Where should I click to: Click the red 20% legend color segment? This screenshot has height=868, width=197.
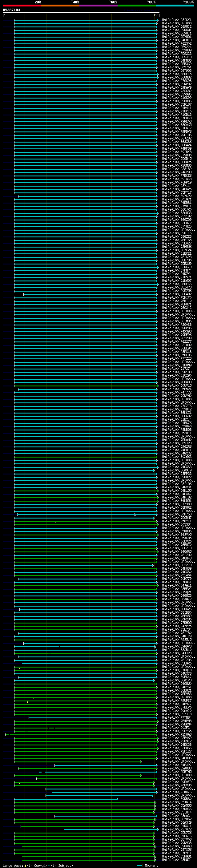tap(22, 6)
